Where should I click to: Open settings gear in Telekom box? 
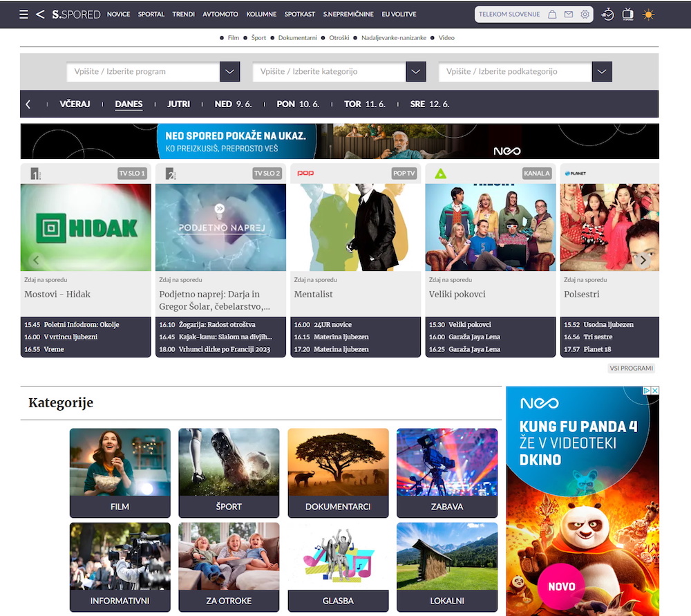click(585, 15)
